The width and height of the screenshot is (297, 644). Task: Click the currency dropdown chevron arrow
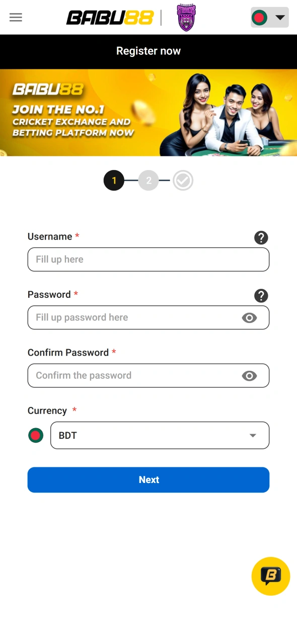252,435
